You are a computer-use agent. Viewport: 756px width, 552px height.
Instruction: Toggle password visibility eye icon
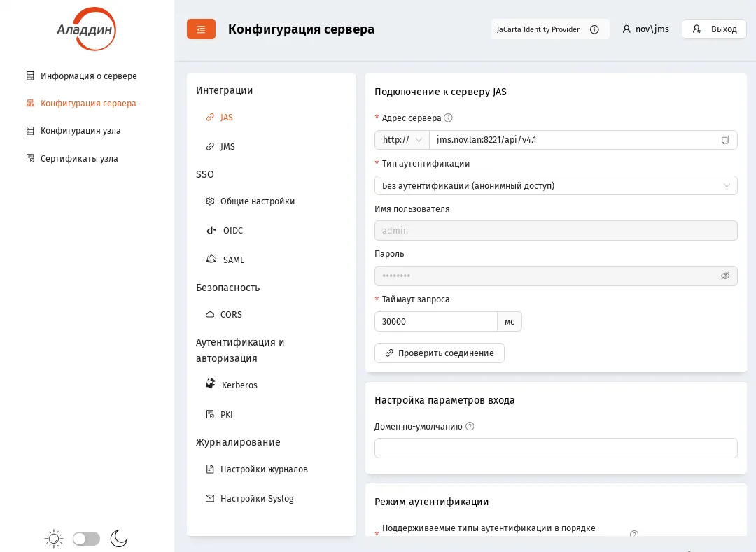[x=724, y=276]
